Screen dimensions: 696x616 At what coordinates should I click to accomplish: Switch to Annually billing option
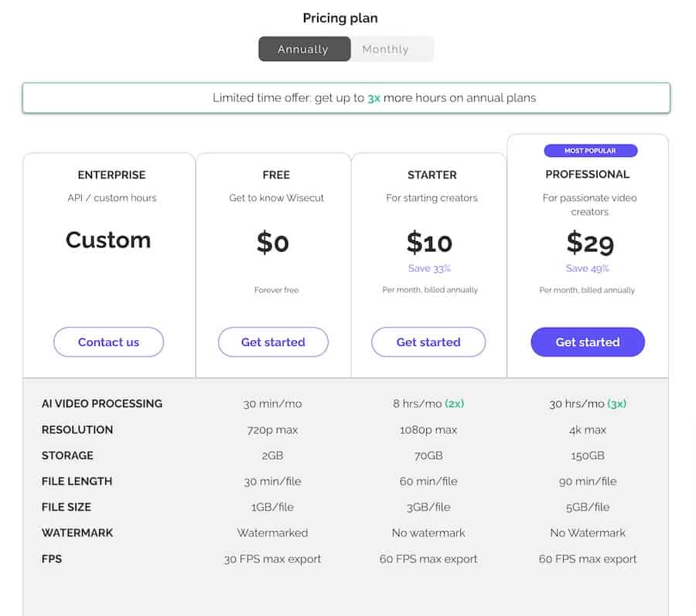[x=303, y=49]
